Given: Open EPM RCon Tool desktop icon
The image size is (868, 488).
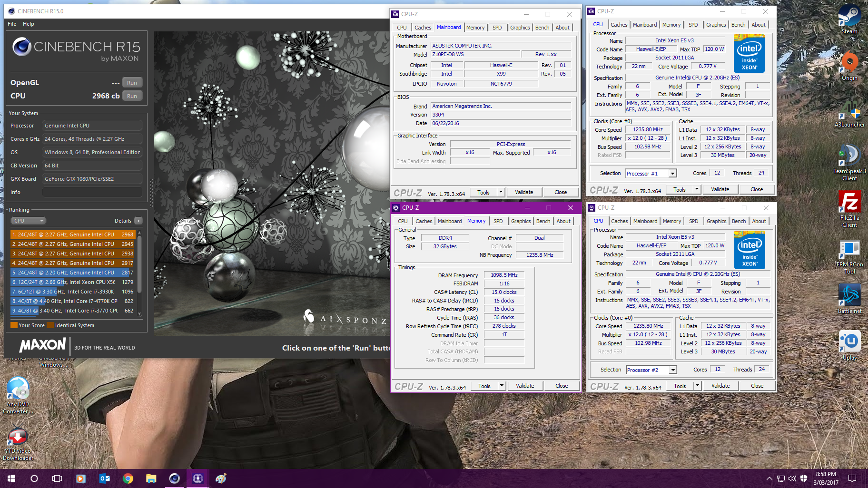Looking at the screenshot, I should (849, 257).
